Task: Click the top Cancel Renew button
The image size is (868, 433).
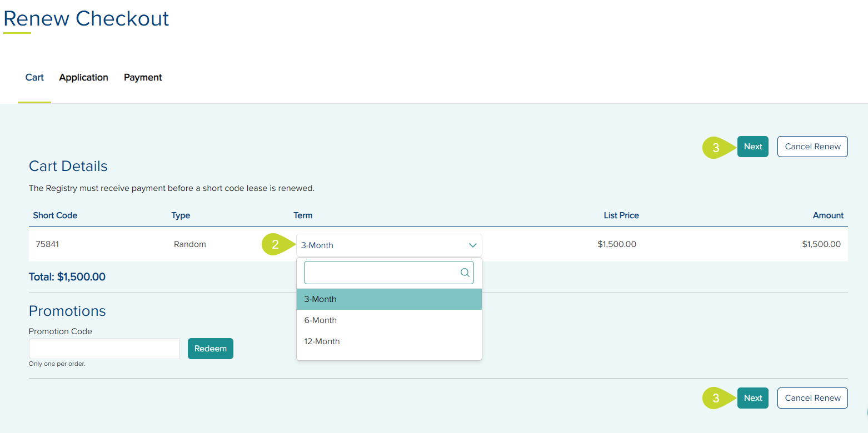Action: [x=812, y=146]
